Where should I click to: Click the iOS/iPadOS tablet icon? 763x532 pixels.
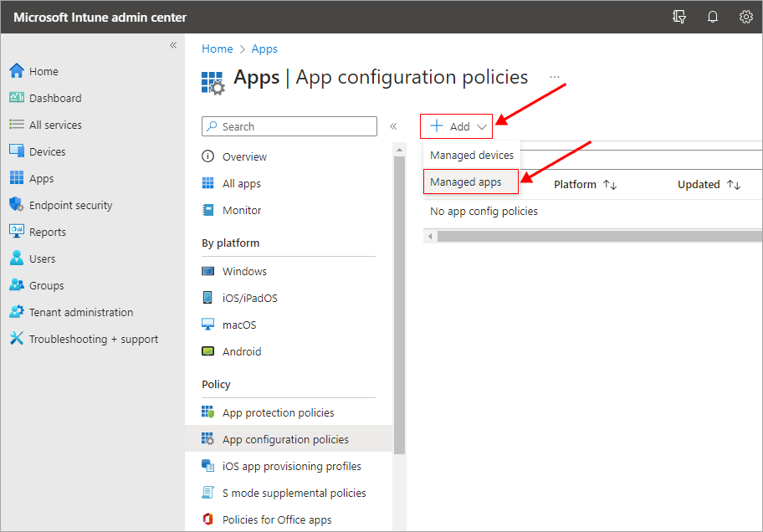click(207, 298)
